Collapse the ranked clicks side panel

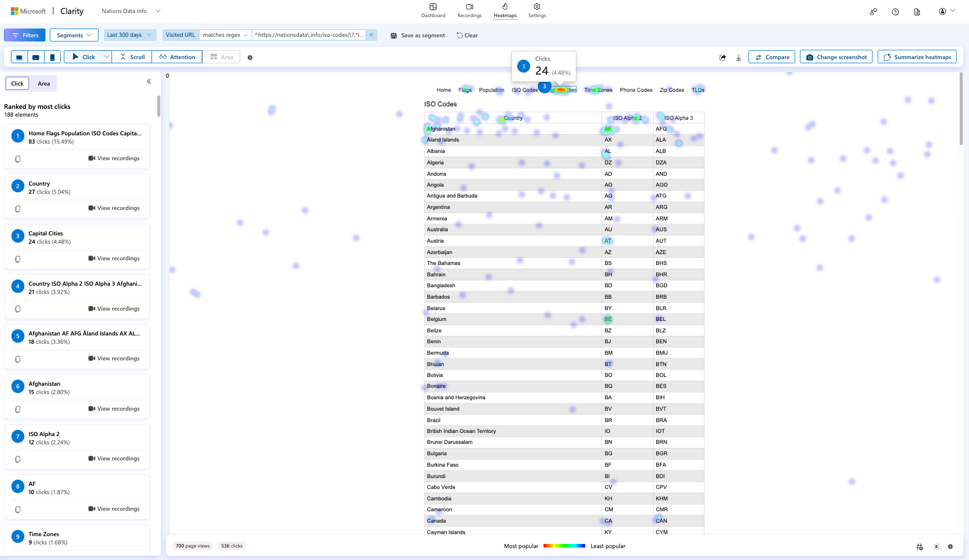coord(149,81)
